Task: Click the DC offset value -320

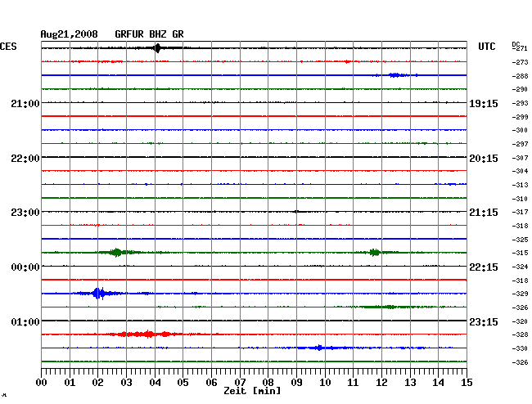Action: 520,321
